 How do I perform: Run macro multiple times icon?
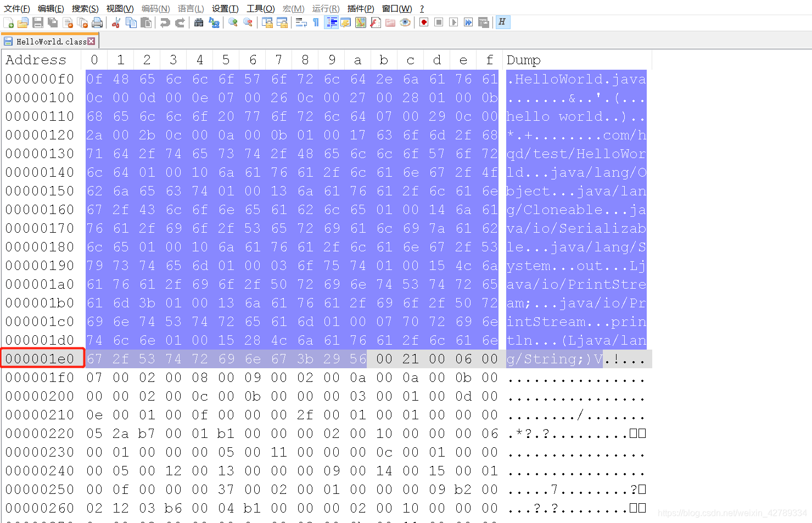click(468, 23)
